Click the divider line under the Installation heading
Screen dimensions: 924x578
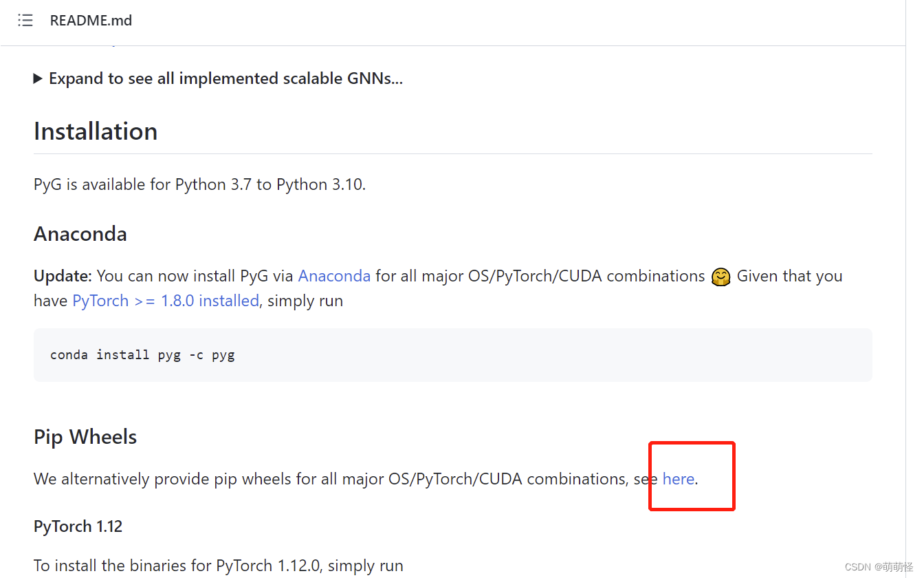[452, 153]
